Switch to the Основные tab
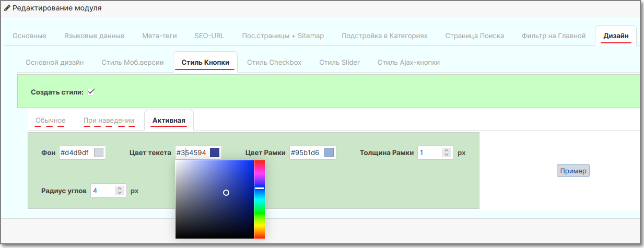 click(29, 36)
